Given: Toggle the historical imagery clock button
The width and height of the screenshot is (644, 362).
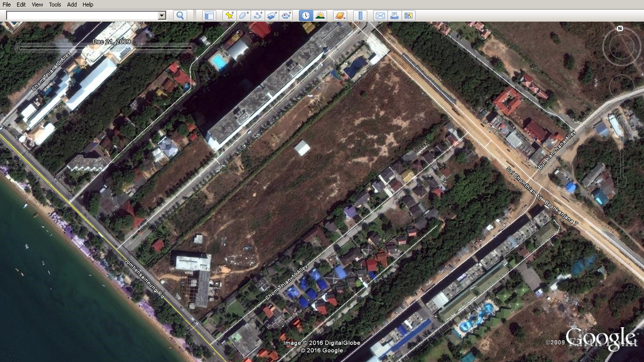Looking at the screenshot, I should coord(305,16).
